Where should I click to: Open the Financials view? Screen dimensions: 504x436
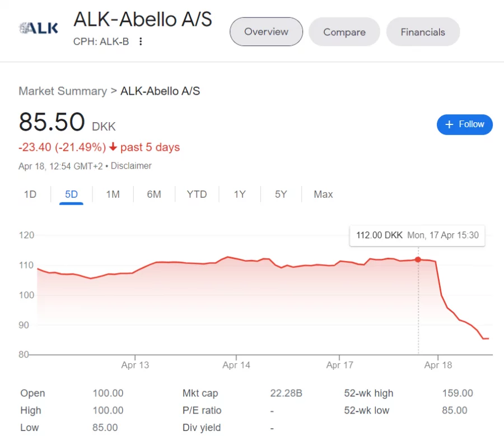click(x=423, y=32)
